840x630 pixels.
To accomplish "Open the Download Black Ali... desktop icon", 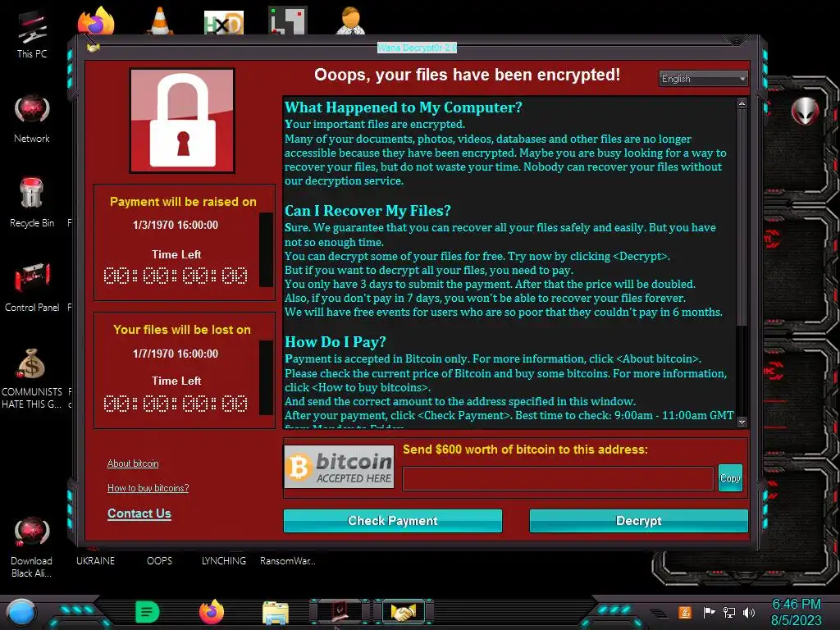I will pyautogui.click(x=32, y=546).
